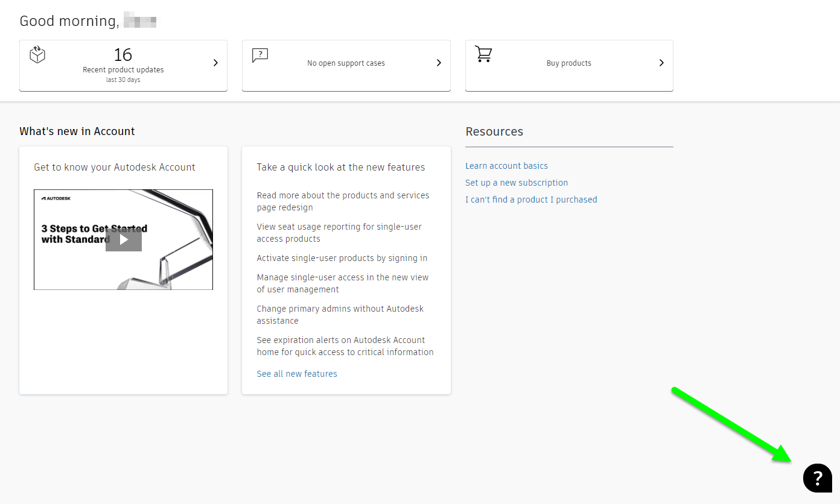The height and width of the screenshot is (504, 840).
Task: Click the product updates box icon
Action: [37, 55]
